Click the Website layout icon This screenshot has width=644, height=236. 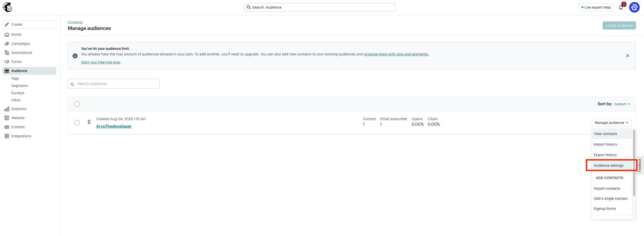pos(7,118)
